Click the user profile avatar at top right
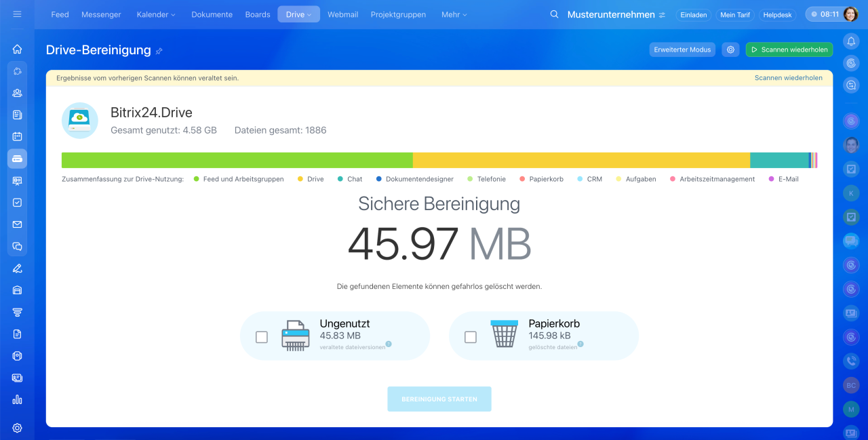This screenshot has height=440, width=868. 851,14
